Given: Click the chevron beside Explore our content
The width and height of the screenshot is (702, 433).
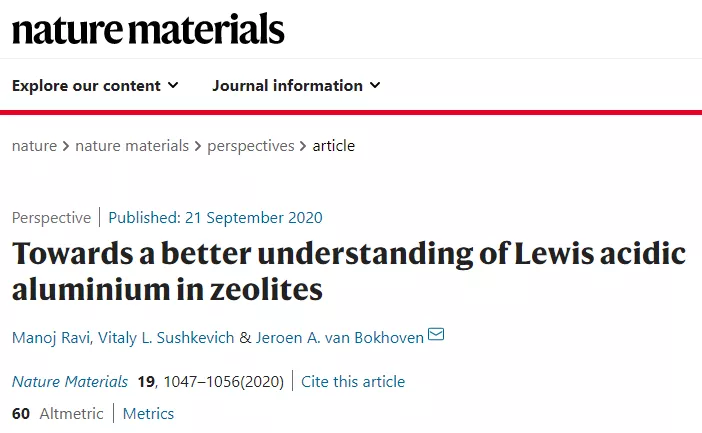Looking at the screenshot, I should 173,85.
